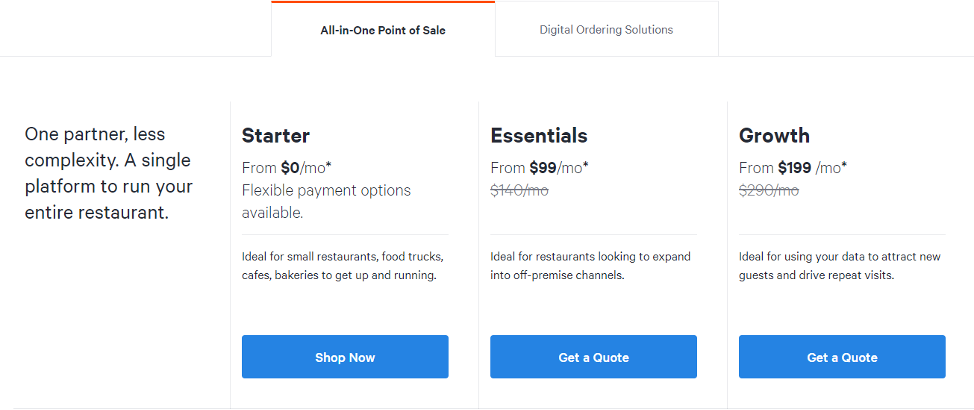Click the small restaurants, food trucks description
Image resolution: width=974 pixels, height=410 pixels.
342,266
